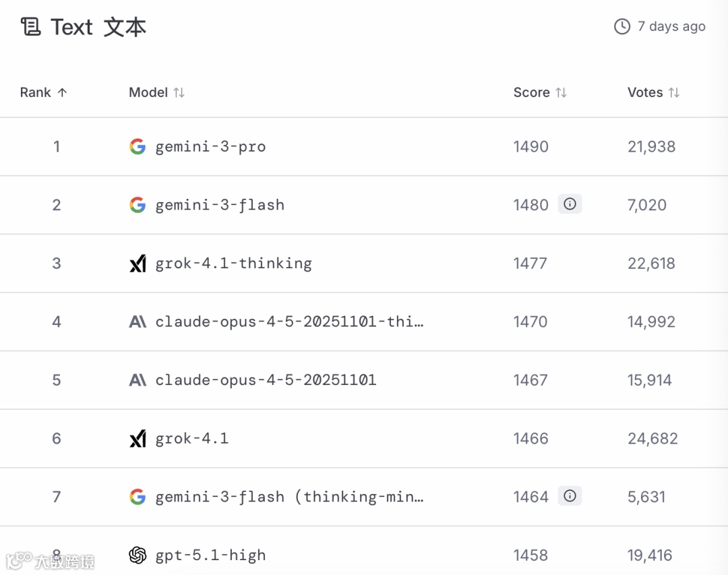This screenshot has width=728, height=575.
Task: Open the gemini-3-flash model entry
Action: point(220,205)
